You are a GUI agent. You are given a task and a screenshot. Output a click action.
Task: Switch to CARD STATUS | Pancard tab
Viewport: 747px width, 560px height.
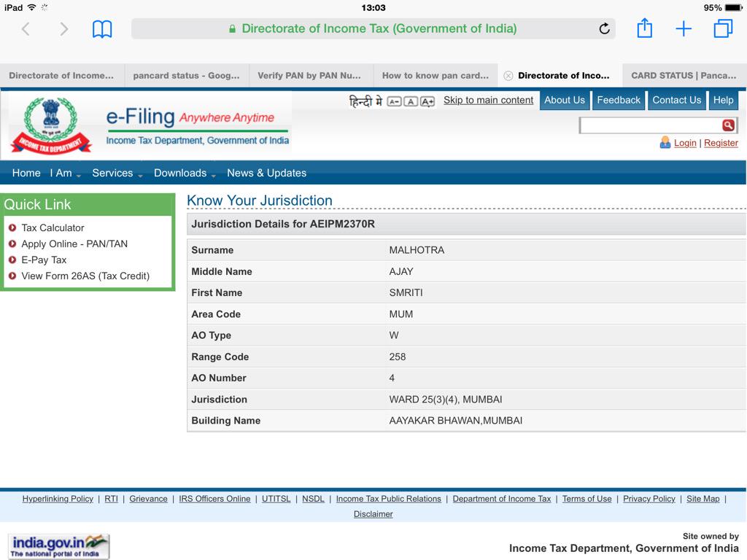pos(684,76)
